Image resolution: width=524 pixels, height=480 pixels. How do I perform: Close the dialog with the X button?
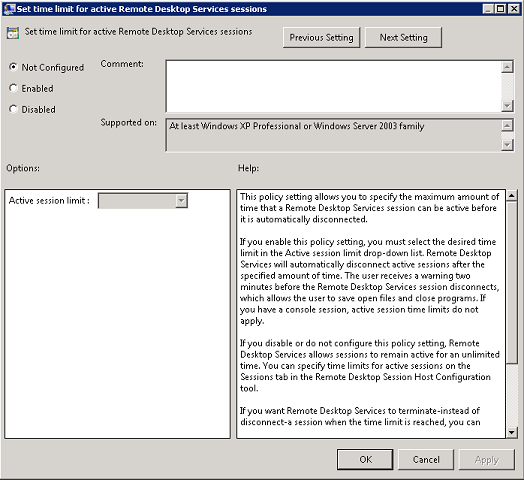[x=514, y=9]
